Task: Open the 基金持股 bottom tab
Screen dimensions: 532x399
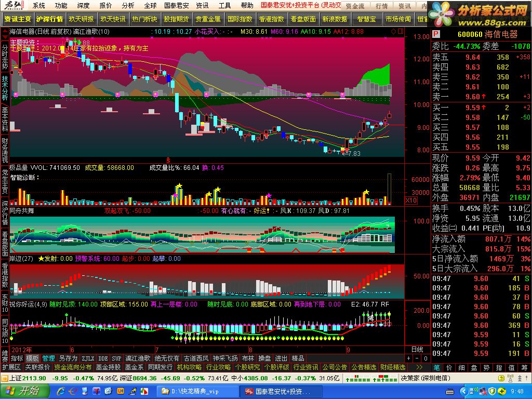Action: tap(108, 367)
